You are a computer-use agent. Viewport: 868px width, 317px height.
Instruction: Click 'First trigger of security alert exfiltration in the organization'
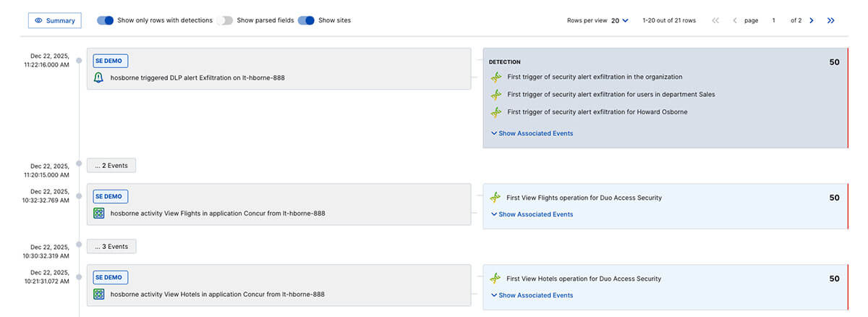coord(595,77)
